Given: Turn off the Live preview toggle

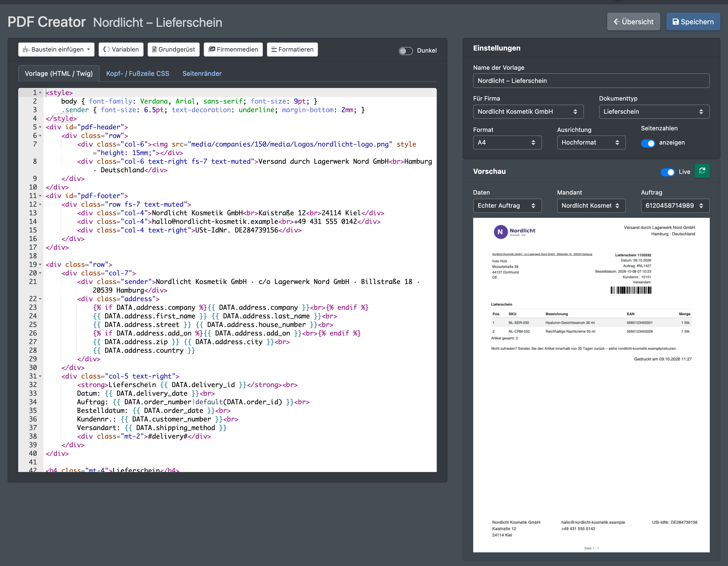Looking at the screenshot, I should (668, 172).
